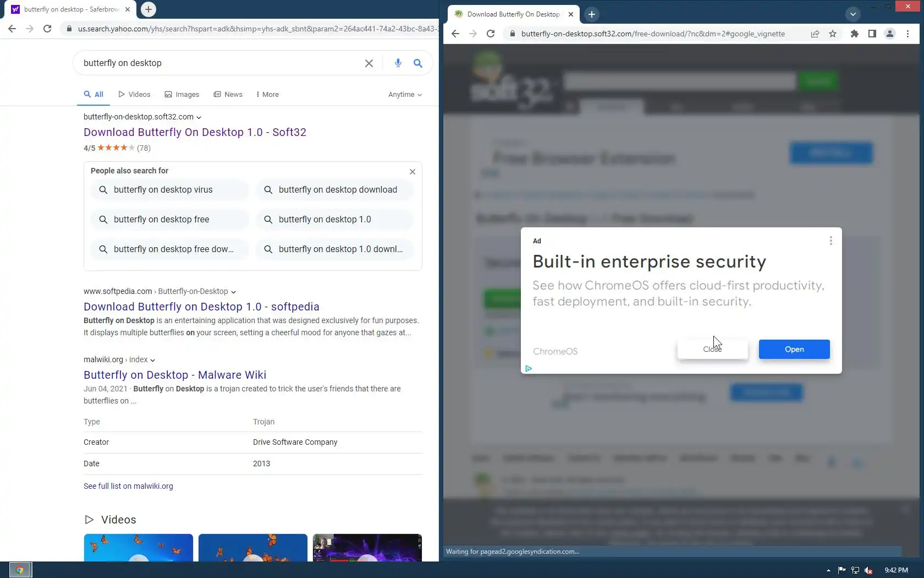Focus the Yahoo search input field

point(220,63)
